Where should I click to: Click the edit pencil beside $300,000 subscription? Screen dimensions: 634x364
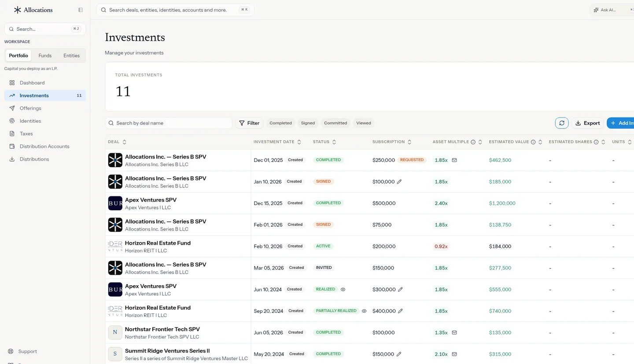pos(400,290)
